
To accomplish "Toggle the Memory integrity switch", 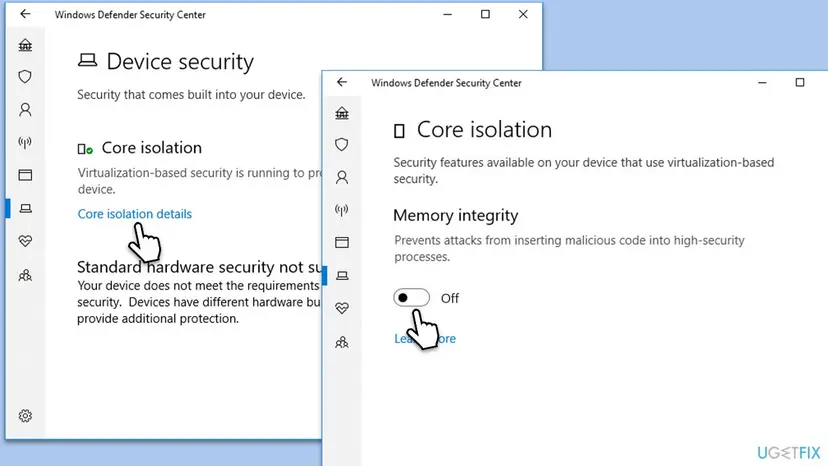I will coord(411,297).
